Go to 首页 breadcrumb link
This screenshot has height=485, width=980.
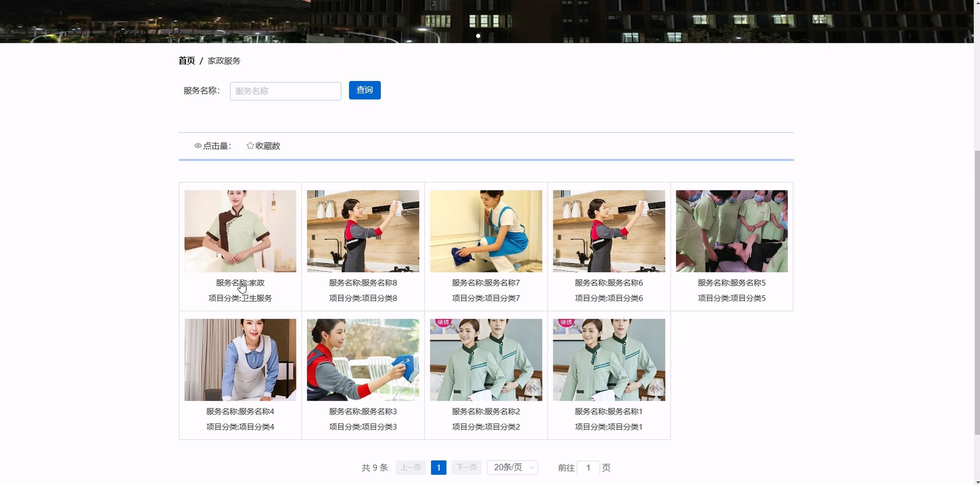pyautogui.click(x=187, y=61)
